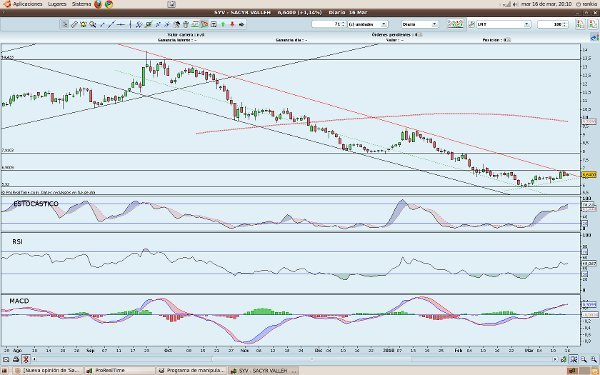
Task: Open the Aplicaciones menu
Action: coord(27,4)
